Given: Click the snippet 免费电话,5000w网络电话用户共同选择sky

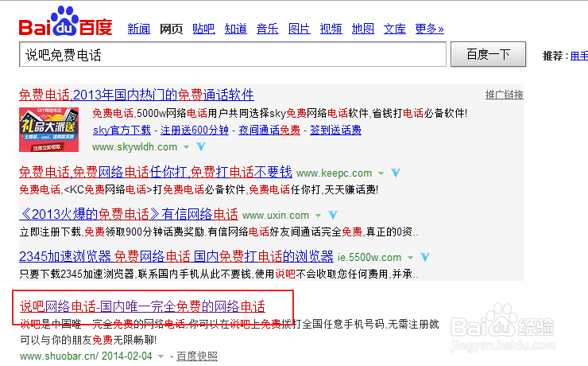Looking at the screenshot, I should [x=280, y=113].
